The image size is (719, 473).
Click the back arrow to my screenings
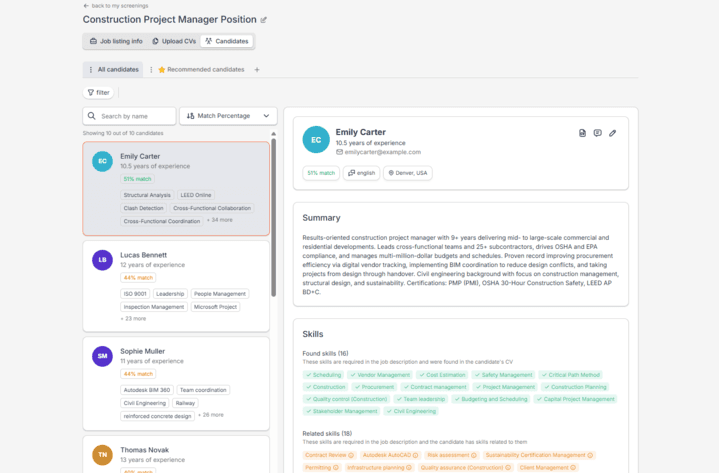pyautogui.click(x=86, y=6)
